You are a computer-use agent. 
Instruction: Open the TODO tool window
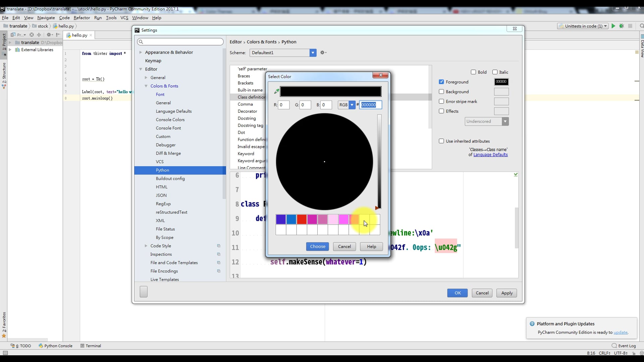21,346
